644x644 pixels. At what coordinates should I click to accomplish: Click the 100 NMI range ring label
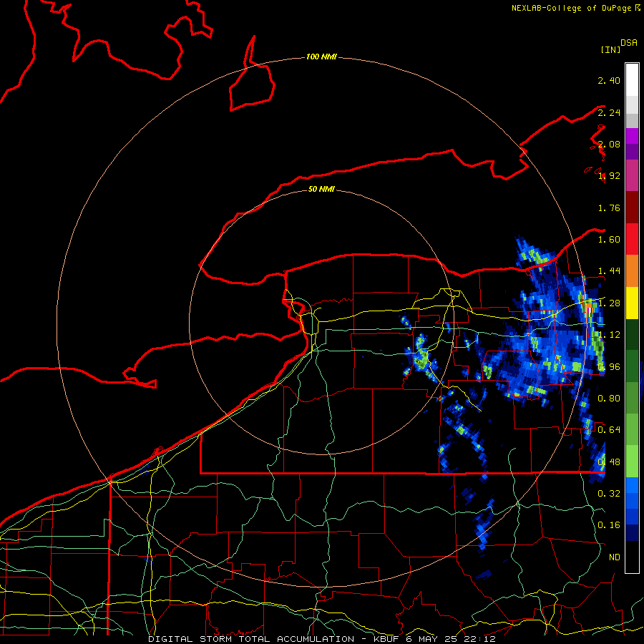321,57
